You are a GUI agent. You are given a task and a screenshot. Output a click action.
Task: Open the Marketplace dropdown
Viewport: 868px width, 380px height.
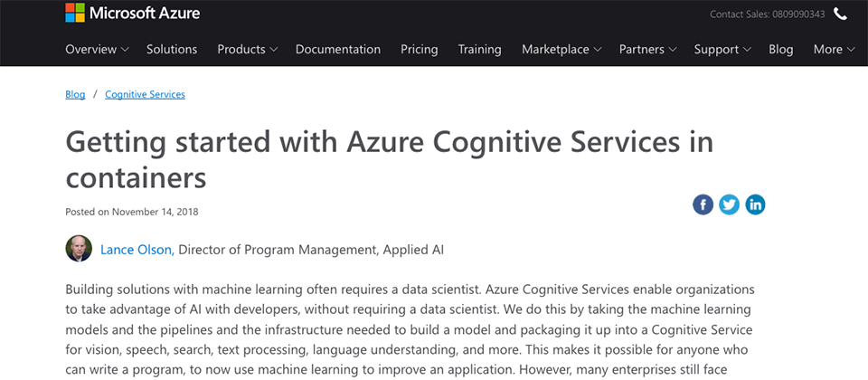[561, 49]
